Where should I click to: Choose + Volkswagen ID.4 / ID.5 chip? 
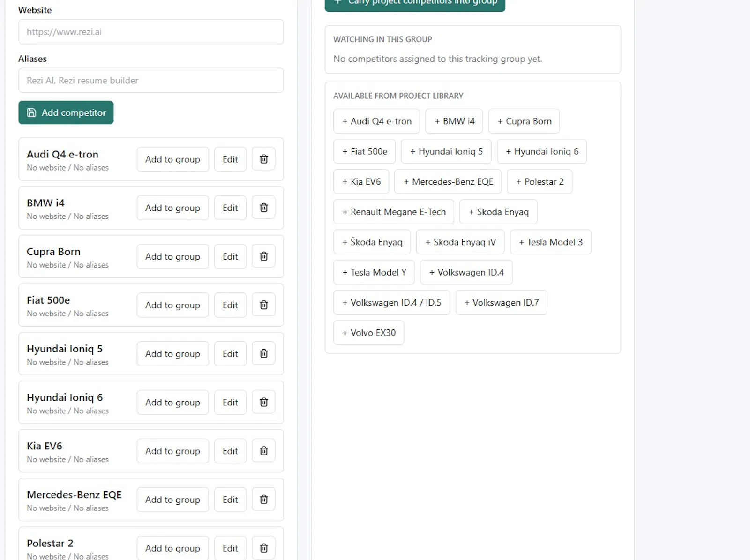pos(391,303)
